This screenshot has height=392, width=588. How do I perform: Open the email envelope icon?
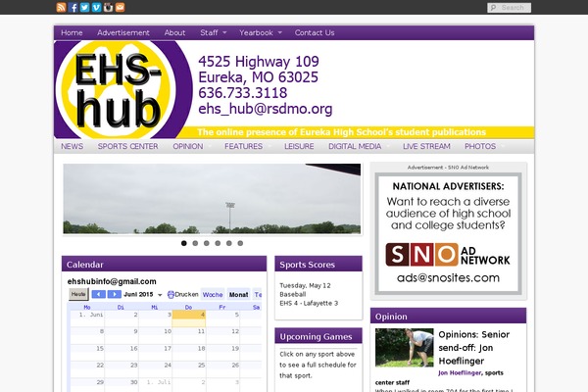click(120, 8)
